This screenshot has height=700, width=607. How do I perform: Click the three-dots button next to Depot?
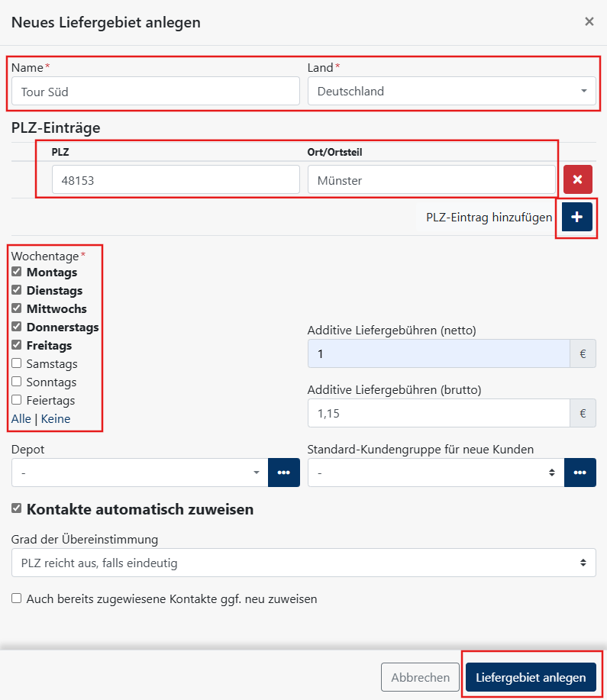(x=283, y=473)
